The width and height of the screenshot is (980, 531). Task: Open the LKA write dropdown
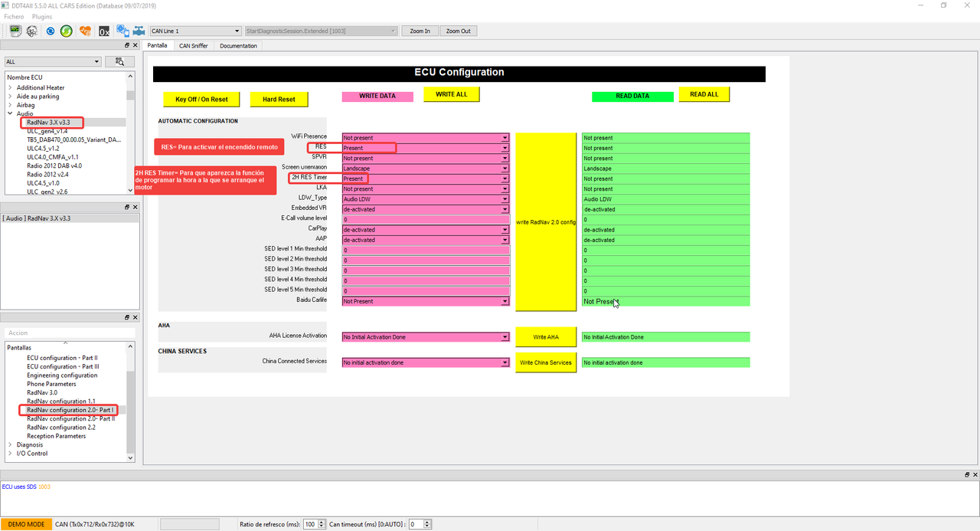426,188
